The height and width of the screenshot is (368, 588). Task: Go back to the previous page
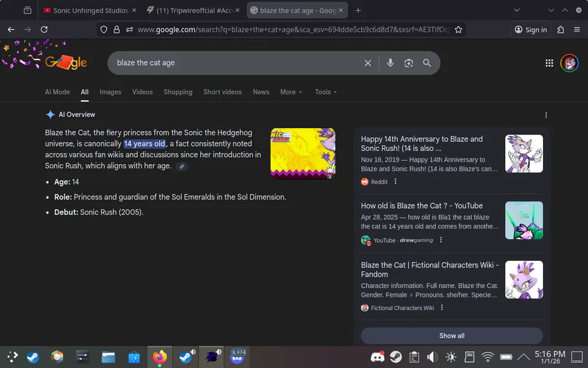(x=11, y=29)
